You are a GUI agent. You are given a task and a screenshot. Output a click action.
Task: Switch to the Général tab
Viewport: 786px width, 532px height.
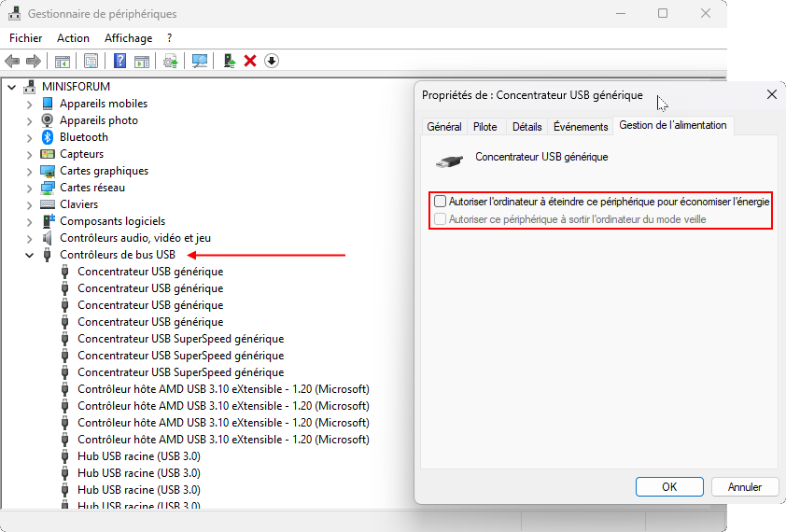click(x=444, y=127)
